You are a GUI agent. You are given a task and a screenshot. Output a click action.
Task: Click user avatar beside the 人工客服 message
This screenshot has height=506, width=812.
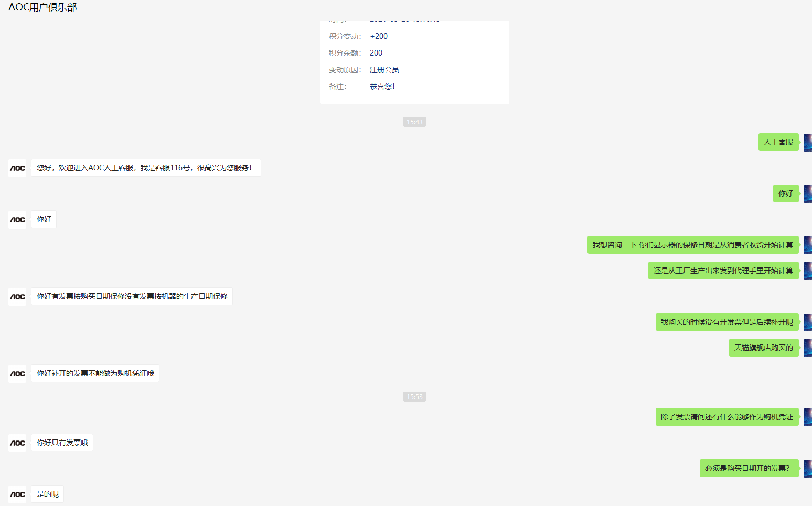point(808,143)
